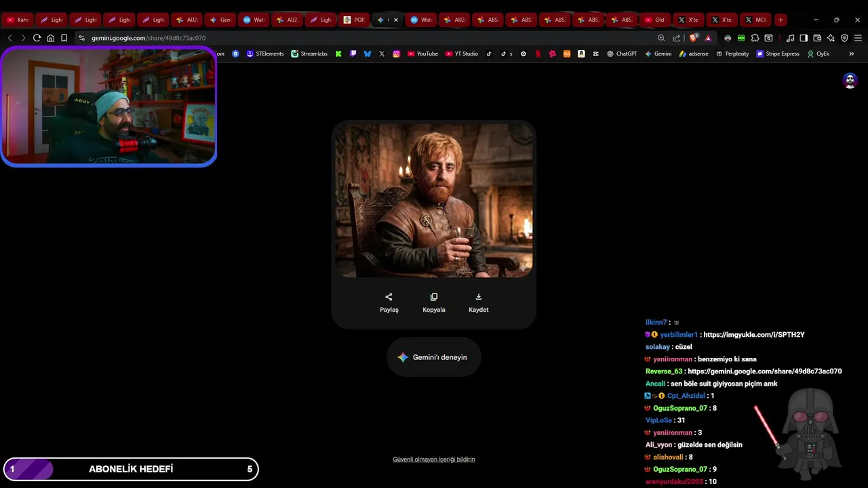
Task: Open the VPN shield icon
Action: (844, 38)
